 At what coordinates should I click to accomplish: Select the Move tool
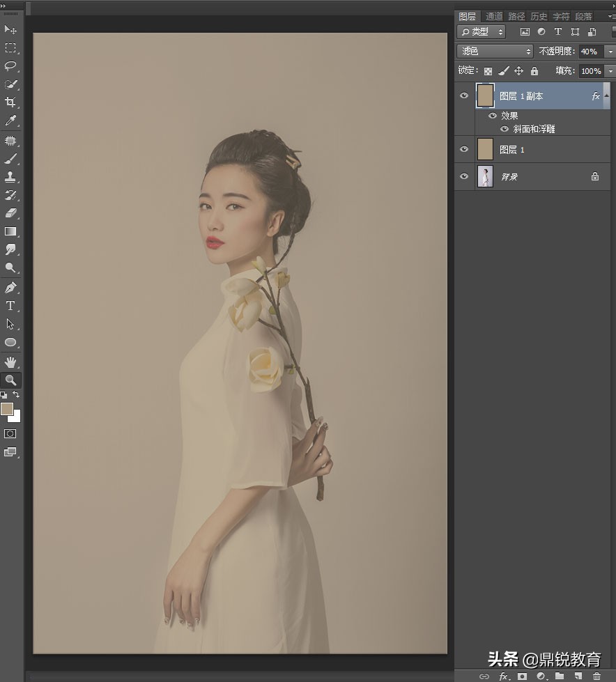[x=10, y=29]
